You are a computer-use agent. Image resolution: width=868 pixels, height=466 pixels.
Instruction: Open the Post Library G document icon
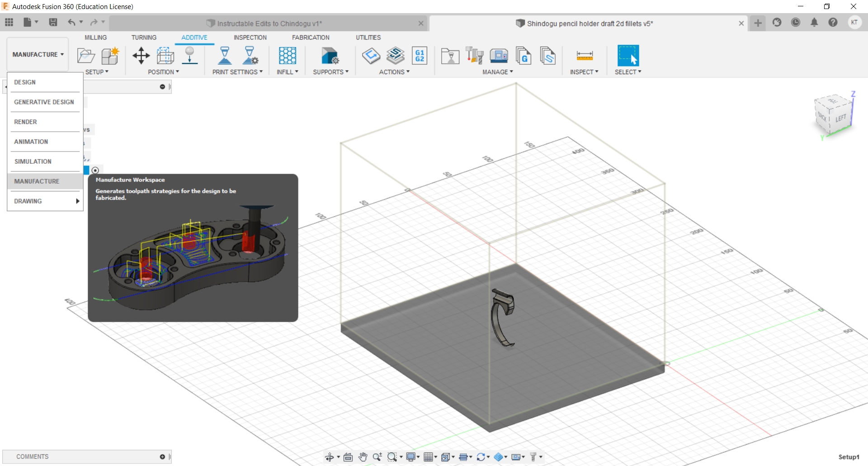(x=524, y=56)
